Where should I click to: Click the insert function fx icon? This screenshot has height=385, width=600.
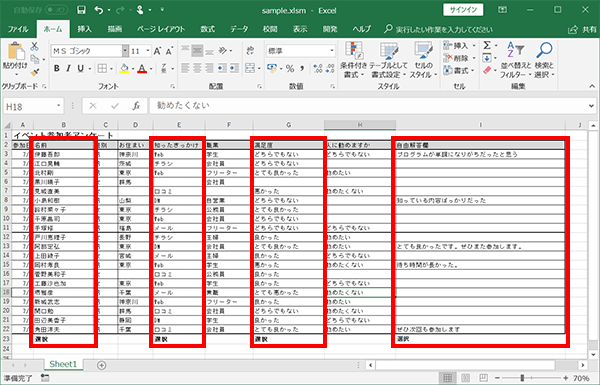136,106
